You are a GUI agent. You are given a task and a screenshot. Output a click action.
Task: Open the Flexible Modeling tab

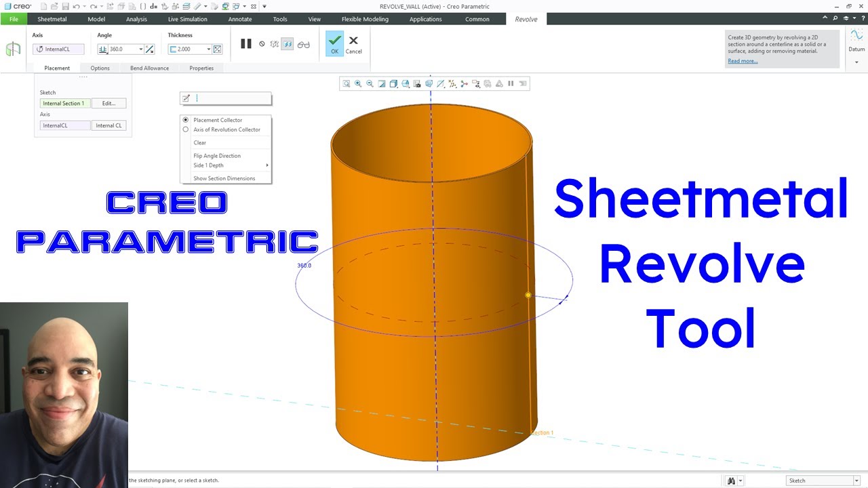[x=365, y=19]
